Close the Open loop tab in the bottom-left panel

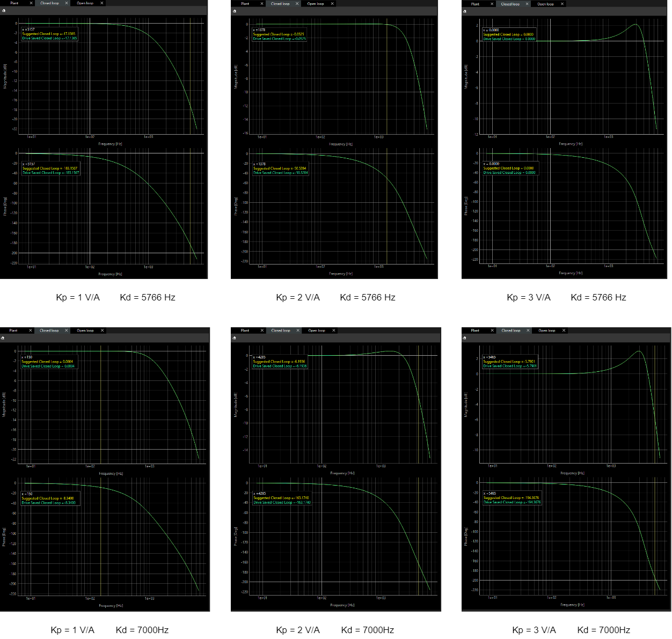tap(101, 330)
